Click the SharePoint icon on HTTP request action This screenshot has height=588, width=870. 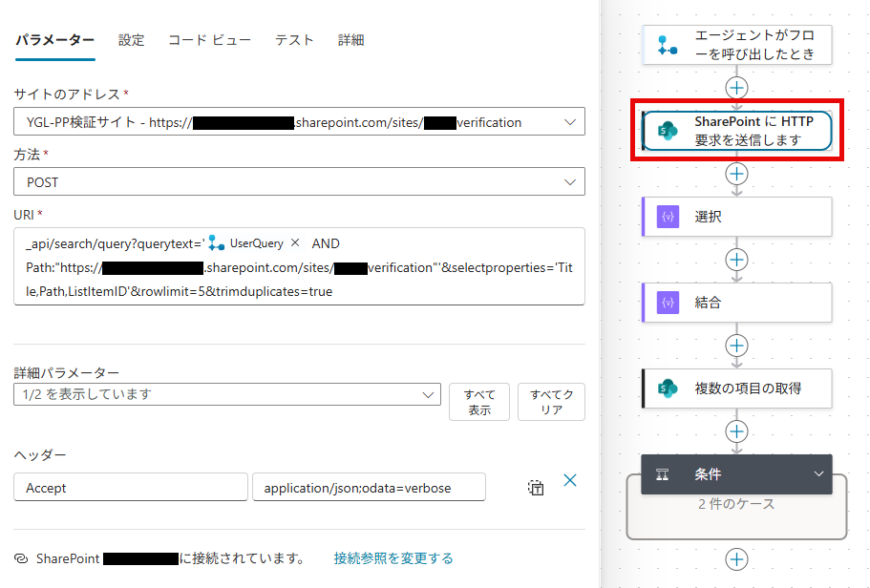[x=668, y=131]
